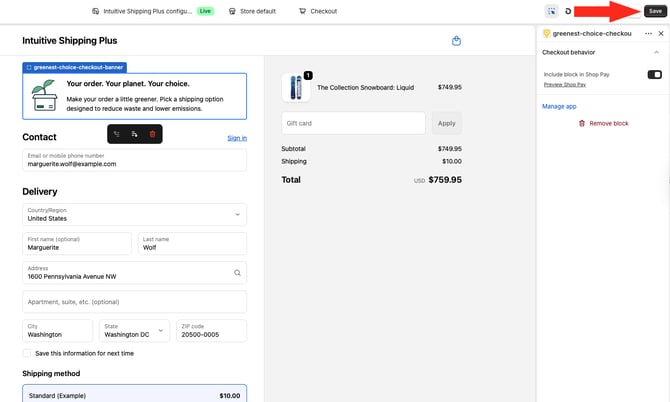Click the shopping bag cart icon
Viewport: 670px width, 402px height.
point(456,41)
